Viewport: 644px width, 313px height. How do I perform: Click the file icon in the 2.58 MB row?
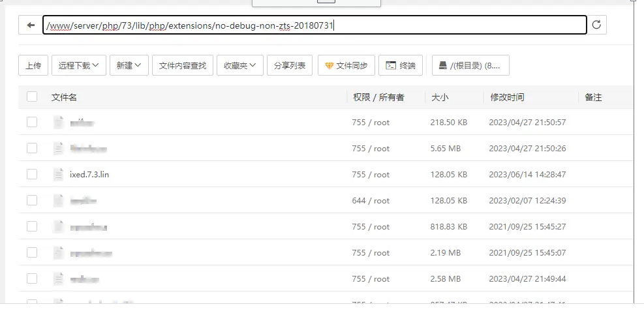[59, 279]
